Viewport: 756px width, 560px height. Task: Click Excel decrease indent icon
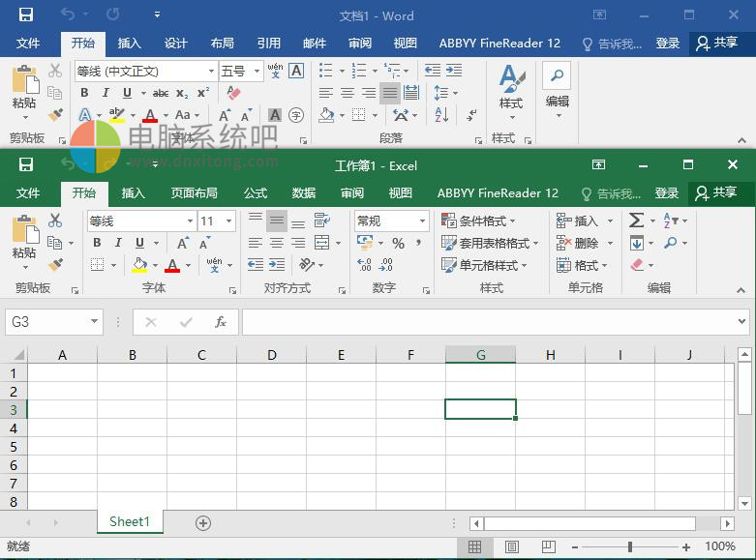click(255, 265)
